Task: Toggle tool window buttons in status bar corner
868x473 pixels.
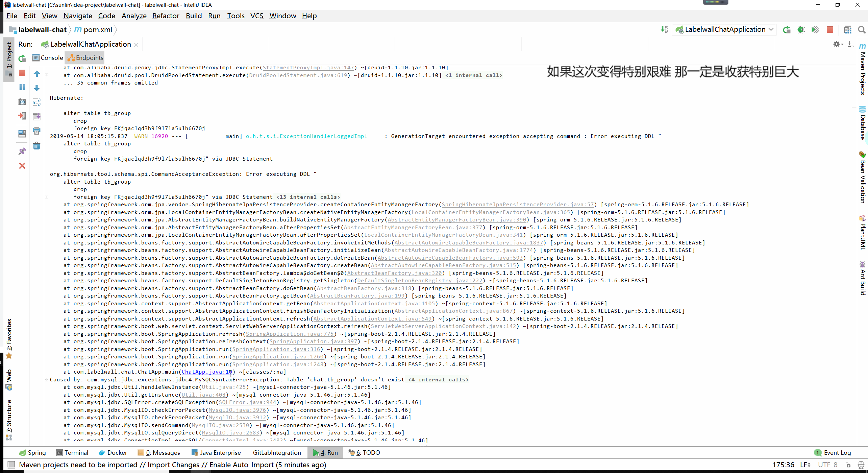Action: pyautogui.click(x=11, y=465)
